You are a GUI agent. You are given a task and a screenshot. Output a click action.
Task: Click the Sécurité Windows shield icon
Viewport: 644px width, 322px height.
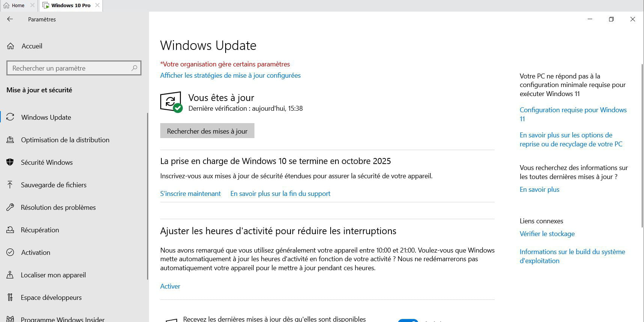tap(11, 162)
